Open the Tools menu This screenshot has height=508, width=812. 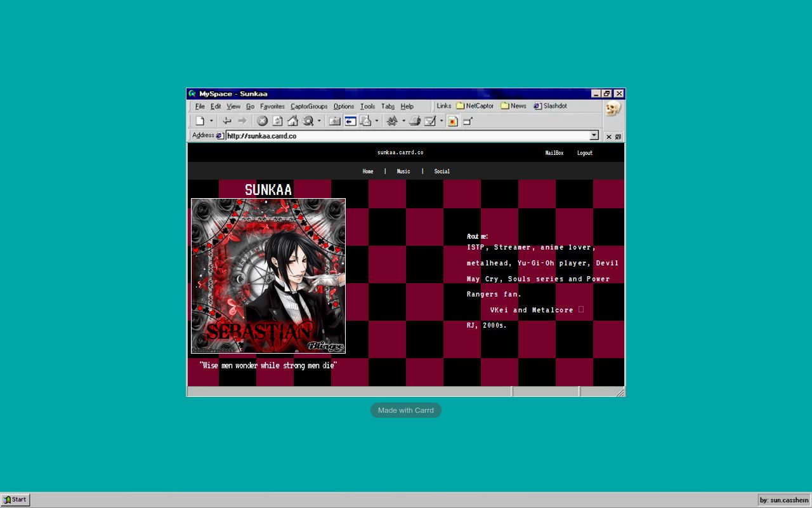[368, 106]
